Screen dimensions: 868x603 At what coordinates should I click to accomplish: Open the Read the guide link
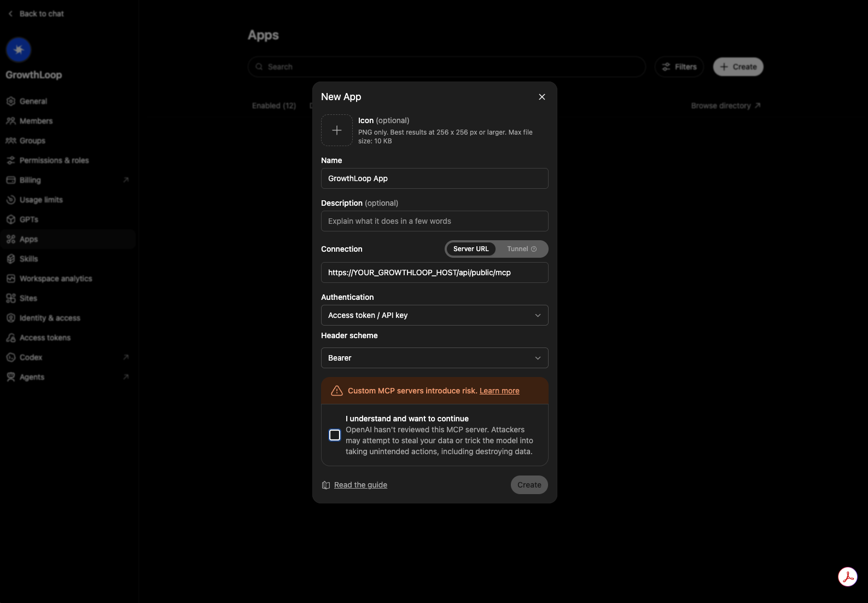pos(360,485)
